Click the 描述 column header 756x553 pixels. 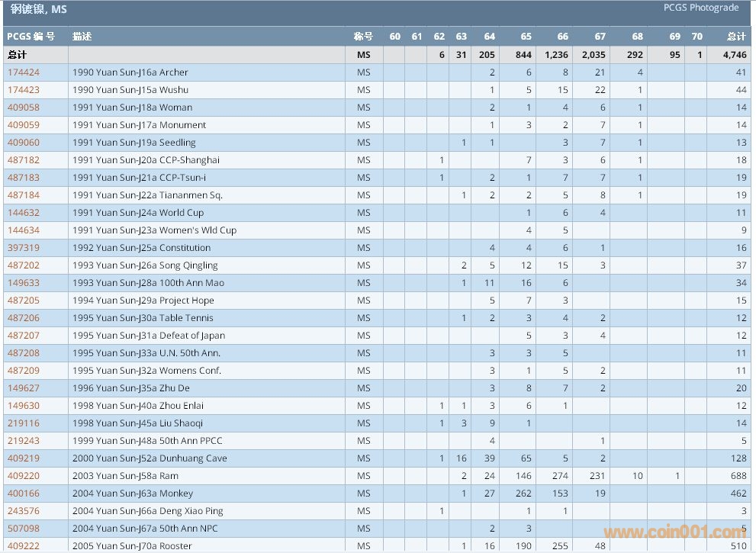click(x=82, y=37)
